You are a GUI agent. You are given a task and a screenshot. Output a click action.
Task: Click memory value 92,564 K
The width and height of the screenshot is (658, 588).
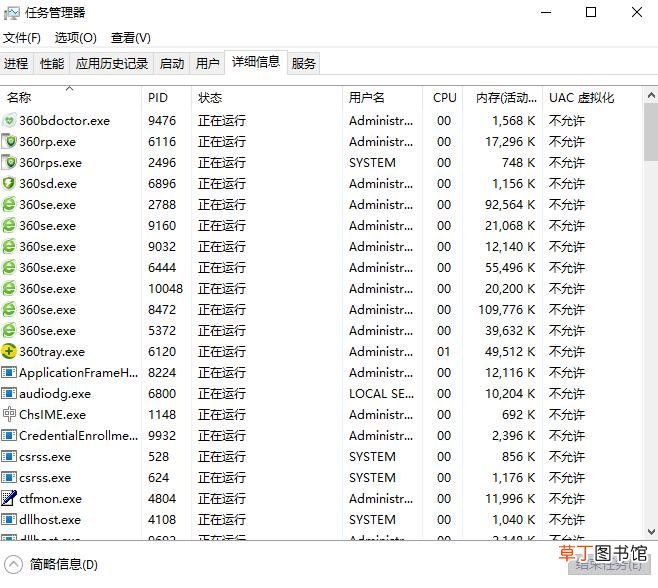tap(510, 205)
